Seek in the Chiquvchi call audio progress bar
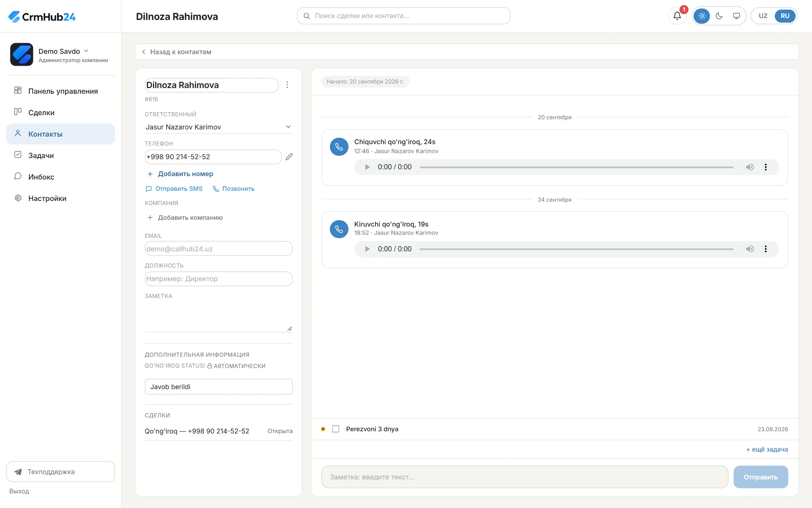Image resolution: width=812 pixels, height=508 pixels. [x=576, y=167]
